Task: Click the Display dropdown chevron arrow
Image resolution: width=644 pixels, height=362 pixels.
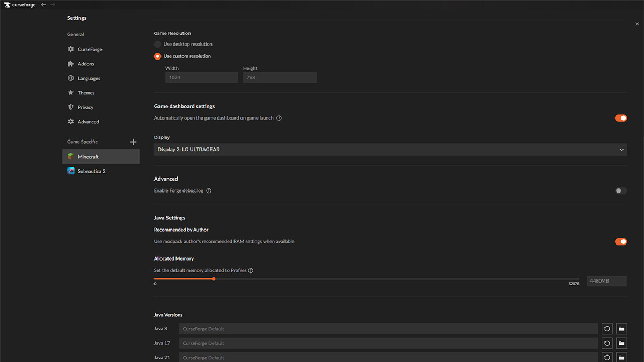Action: click(621, 150)
